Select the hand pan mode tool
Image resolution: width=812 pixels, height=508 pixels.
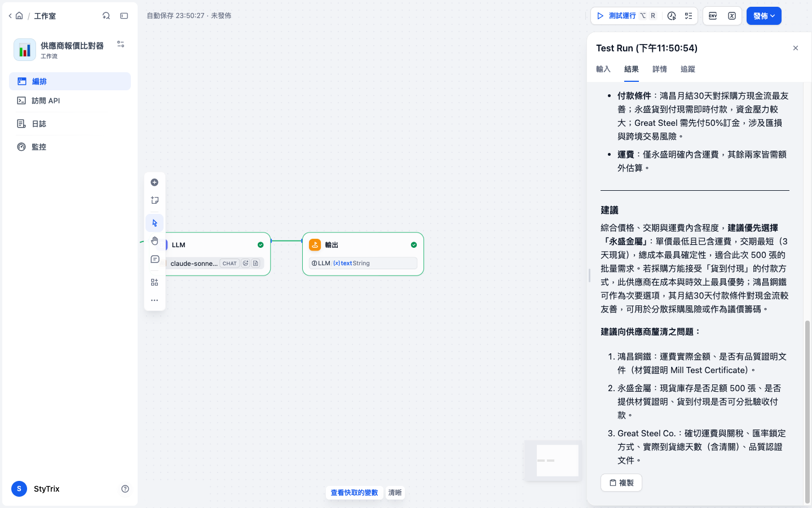[x=155, y=241]
